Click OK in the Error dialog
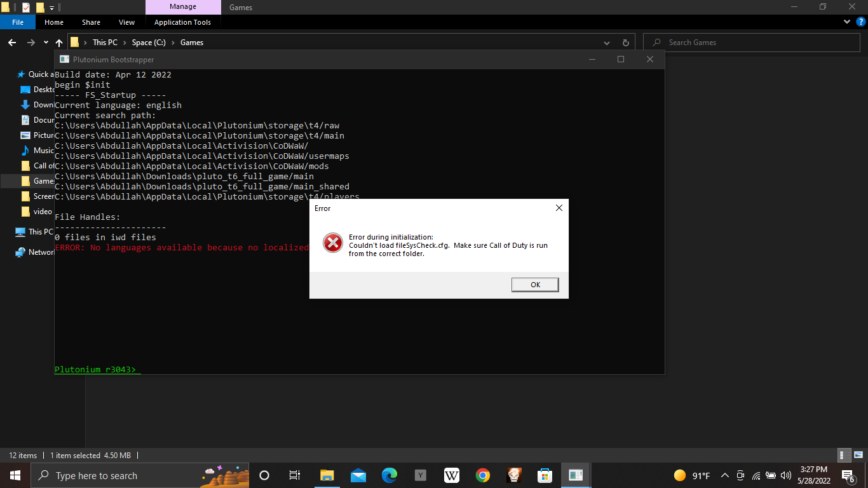 click(535, 285)
